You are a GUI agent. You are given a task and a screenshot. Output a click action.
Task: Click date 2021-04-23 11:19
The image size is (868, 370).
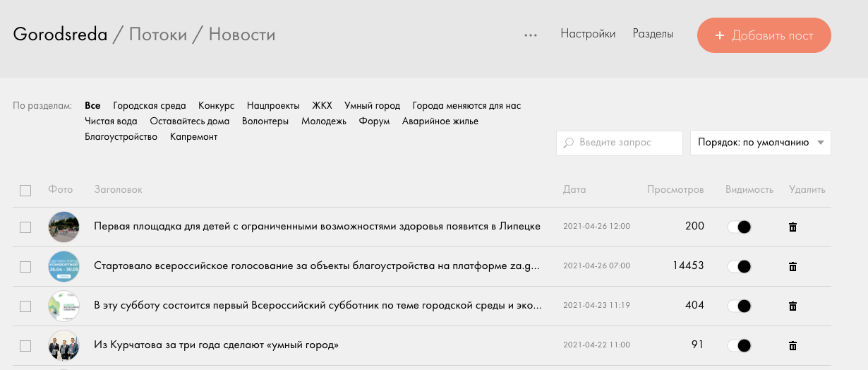point(596,306)
